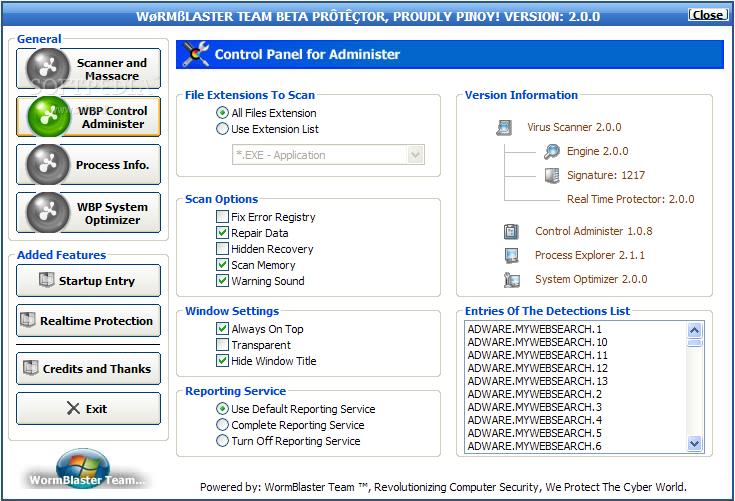Open Credits and Thanks
Viewport: 735px width, 501px height.
89,369
